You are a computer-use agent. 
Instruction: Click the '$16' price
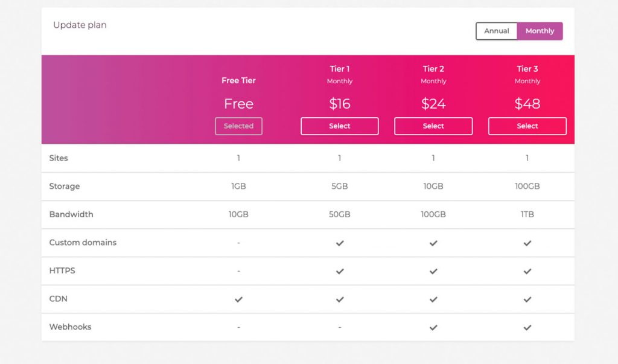340,104
